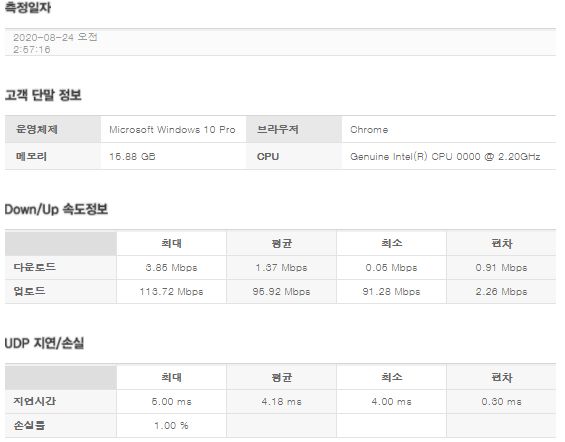Click the UDP 지연/손실 heading
Image resolution: width=565 pixels, height=442 pixels.
44,343
